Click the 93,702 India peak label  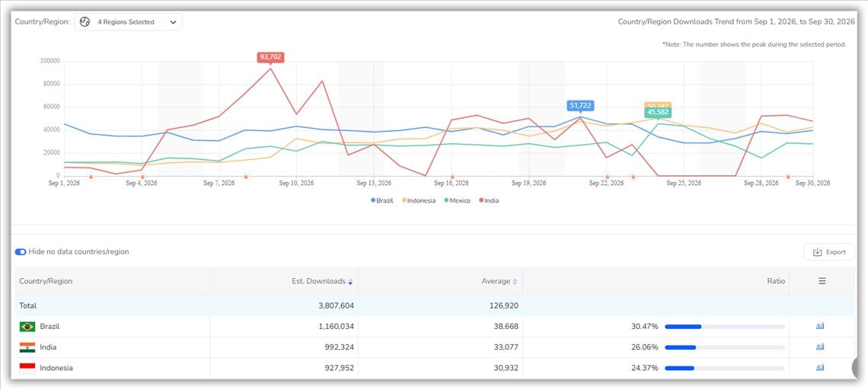(x=271, y=56)
